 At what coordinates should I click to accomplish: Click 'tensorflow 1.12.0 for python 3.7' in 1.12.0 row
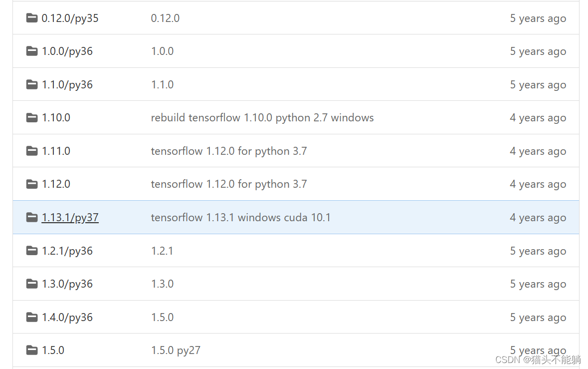point(229,184)
